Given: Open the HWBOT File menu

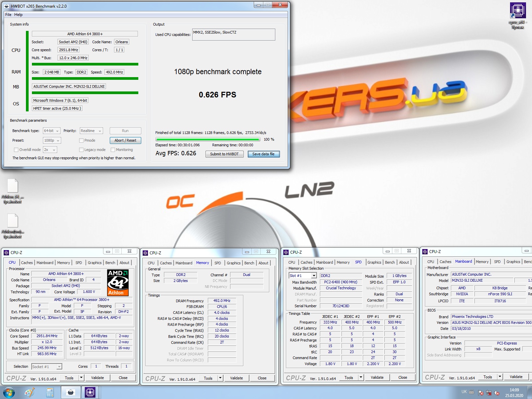Looking at the screenshot, I should coord(8,15).
